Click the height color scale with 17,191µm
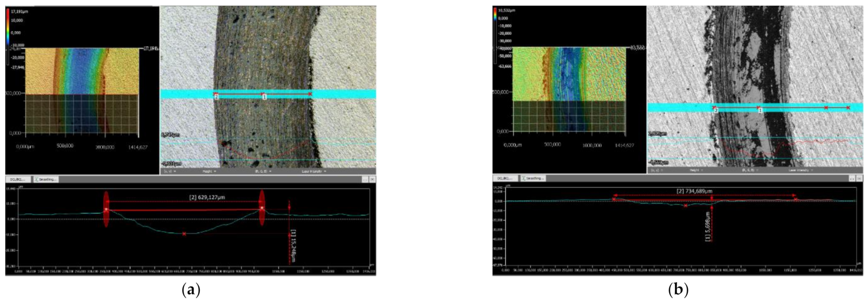The height and width of the screenshot is (303, 868). click(7, 37)
